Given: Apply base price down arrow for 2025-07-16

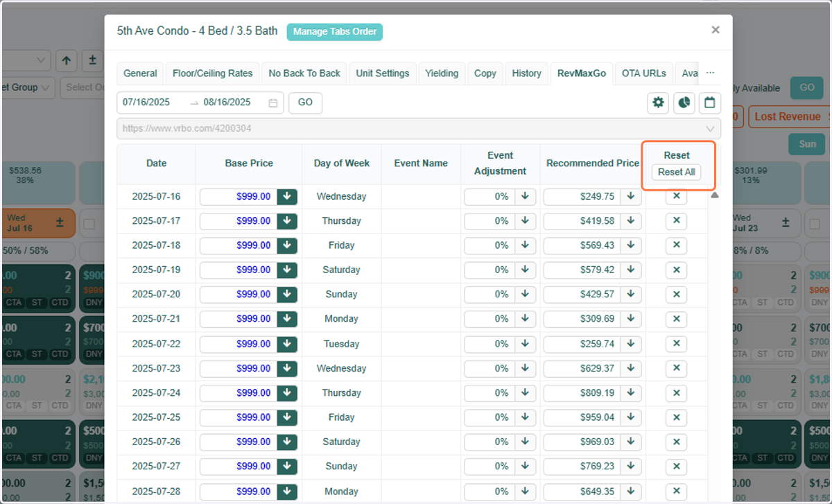Looking at the screenshot, I should tap(287, 197).
